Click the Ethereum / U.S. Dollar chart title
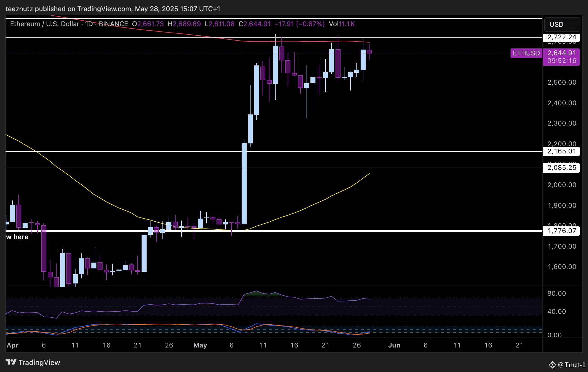Image resolution: width=588 pixels, height=372 pixels. pyautogui.click(x=45, y=24)
